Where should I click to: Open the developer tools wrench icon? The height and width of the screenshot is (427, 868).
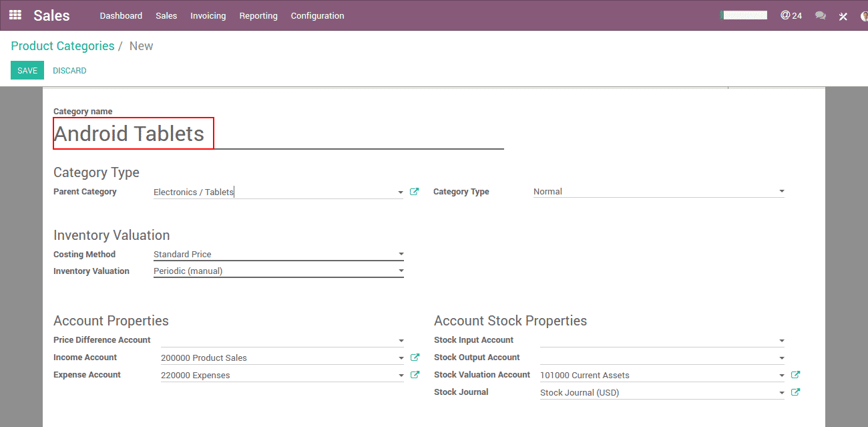click(843, 16)
